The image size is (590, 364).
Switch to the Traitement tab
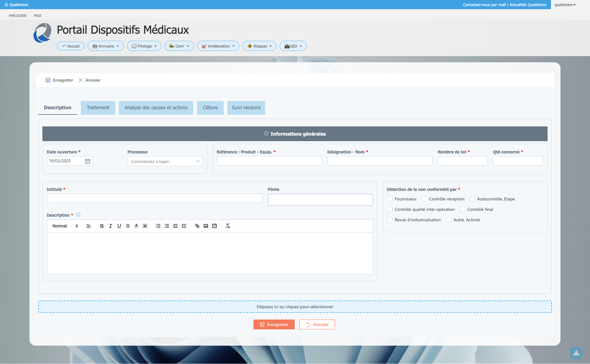point(98,108)
